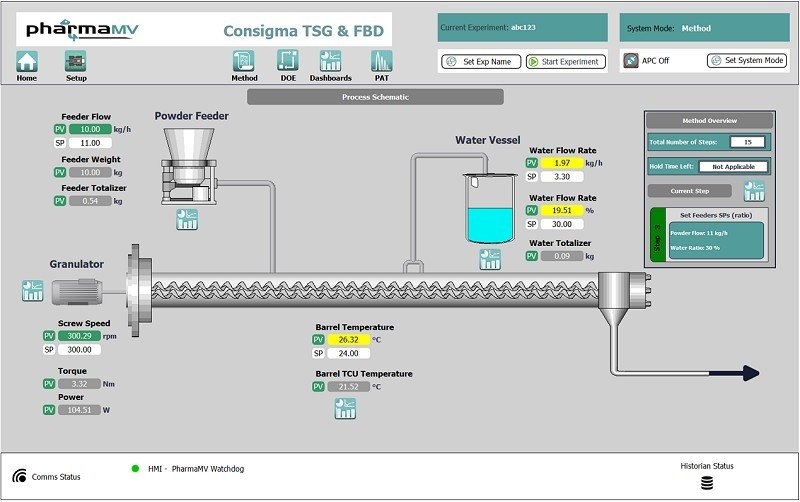Go to the Home screen icon
Viewport: 800px width, 502px height.
(27, 62)
